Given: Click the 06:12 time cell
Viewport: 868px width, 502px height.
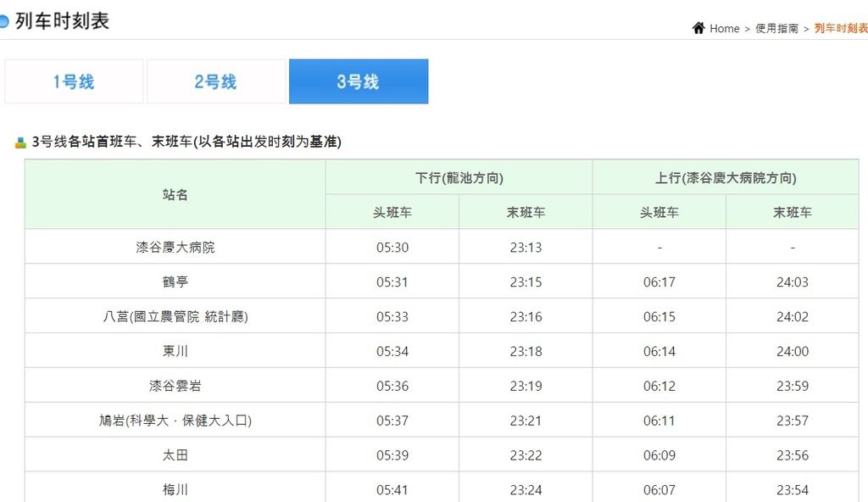Looking at the screenshot, I should pyautogui.click(x=659, y=386).
